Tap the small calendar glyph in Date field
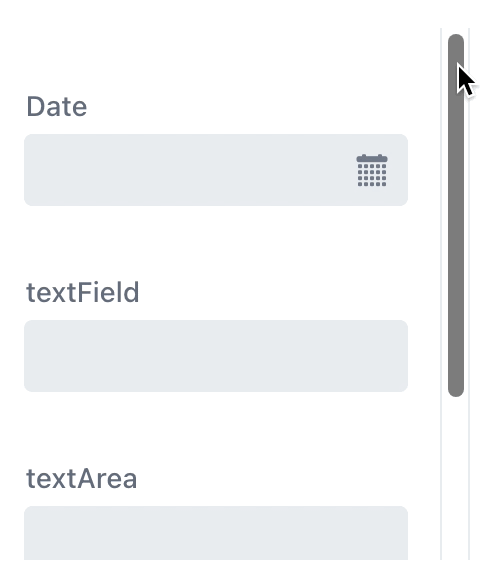Viewport: 480px width, 580px height. click(x=372, y=171)
